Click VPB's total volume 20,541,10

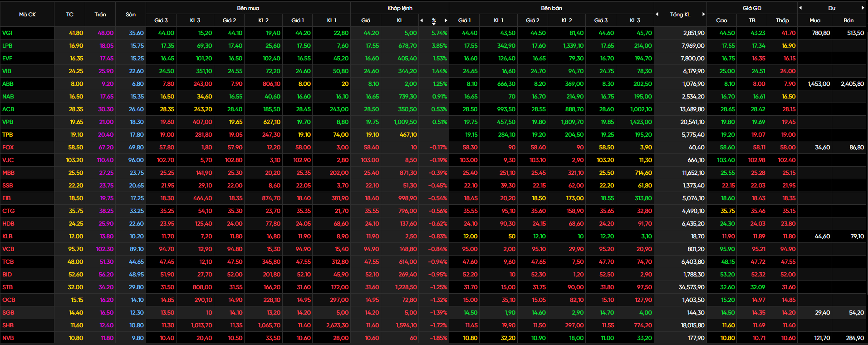692,122
